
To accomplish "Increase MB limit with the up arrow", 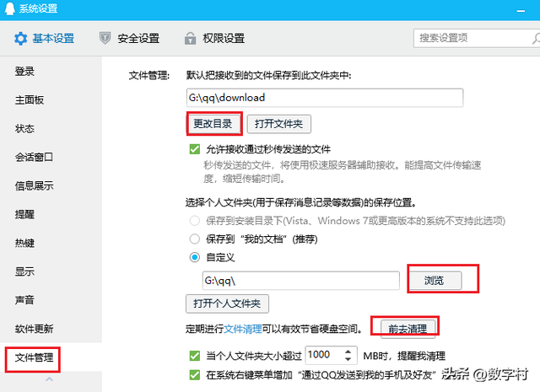I will click(348, 352).
